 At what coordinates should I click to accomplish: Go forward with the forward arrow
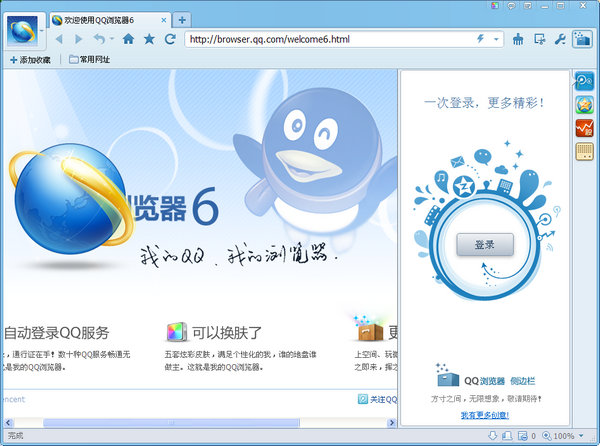coord(78,39)
